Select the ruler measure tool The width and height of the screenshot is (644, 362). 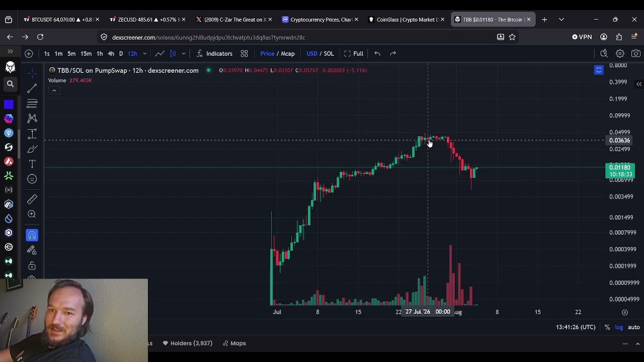pyautogui.click(x=32, y=199)
